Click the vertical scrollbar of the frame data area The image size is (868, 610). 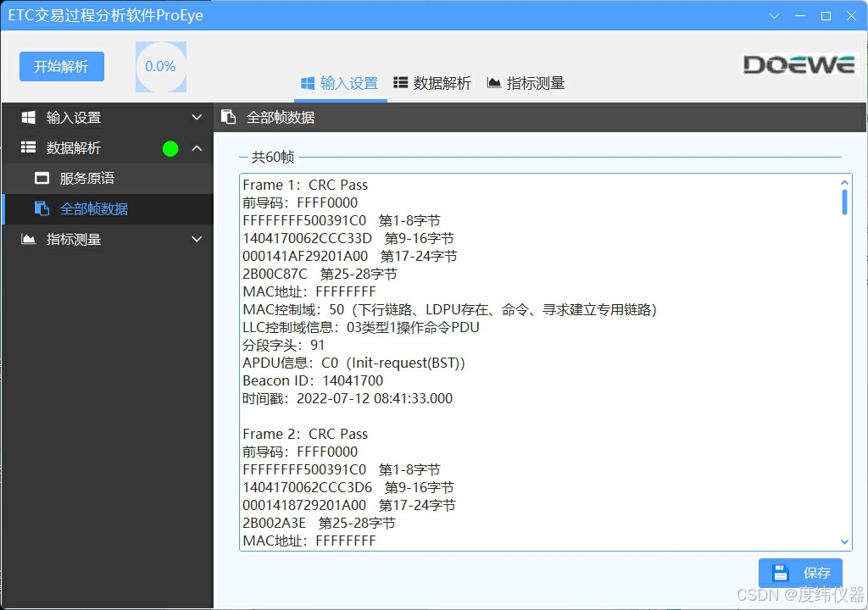click(x=843, y=203)
